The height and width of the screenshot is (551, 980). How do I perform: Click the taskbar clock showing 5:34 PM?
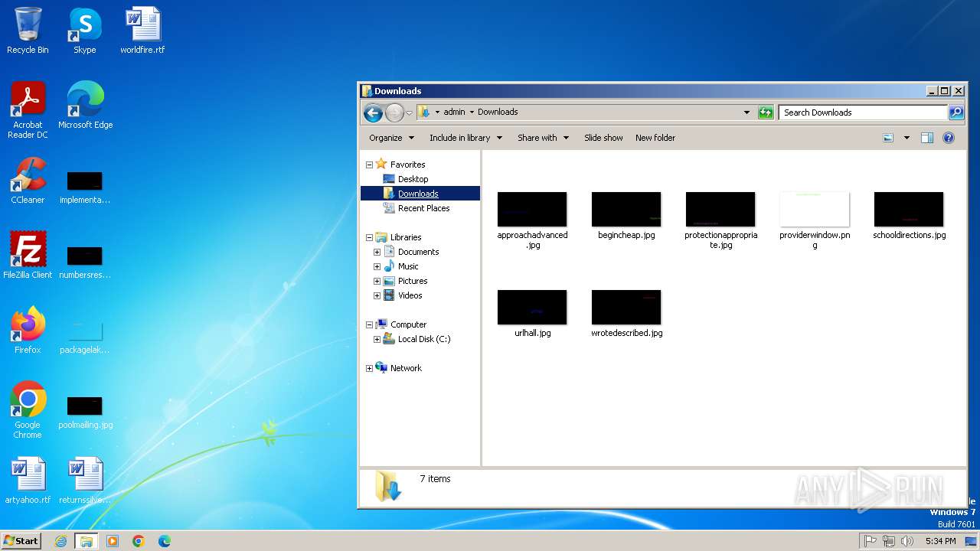[940, 541]
